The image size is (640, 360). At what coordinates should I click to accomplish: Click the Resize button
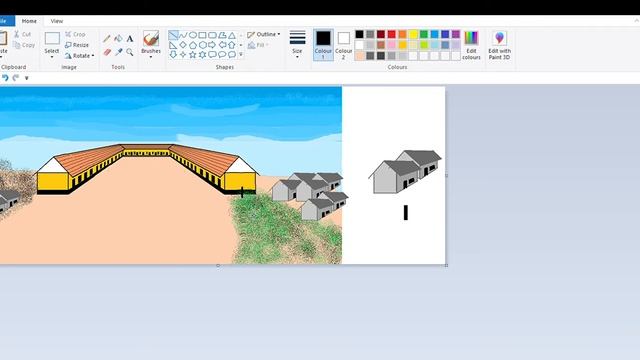[x=77, y=45]
